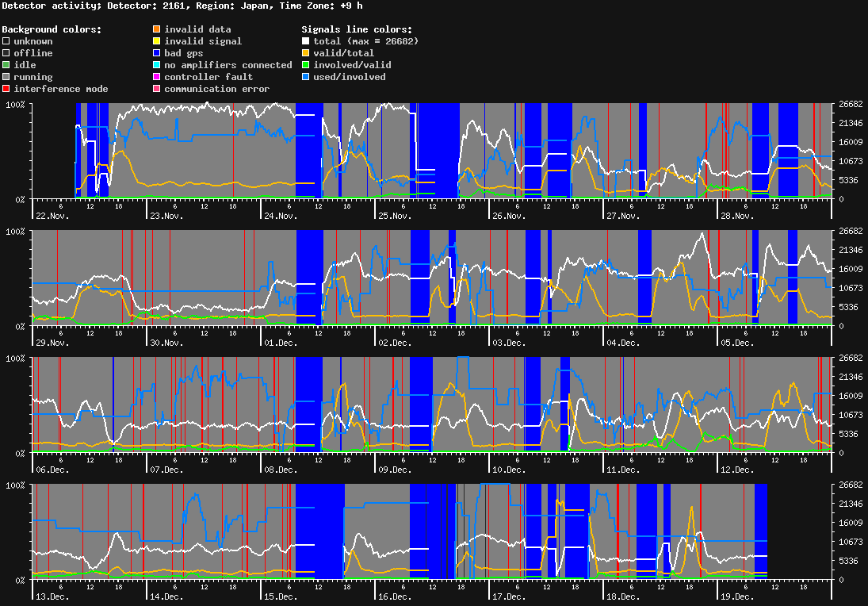
Task: Select the yellow invalid signal swatch
Action: pyautogui.click(x=157, y=41)
